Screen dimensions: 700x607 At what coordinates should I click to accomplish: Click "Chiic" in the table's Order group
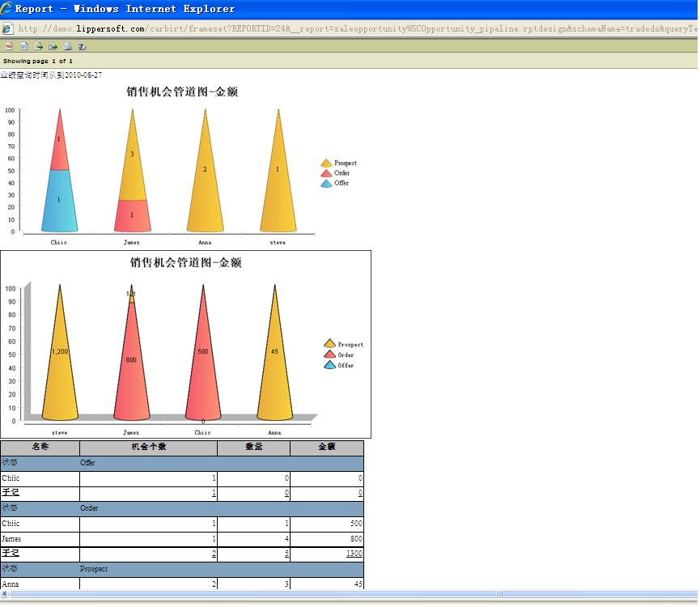[11, 523]
